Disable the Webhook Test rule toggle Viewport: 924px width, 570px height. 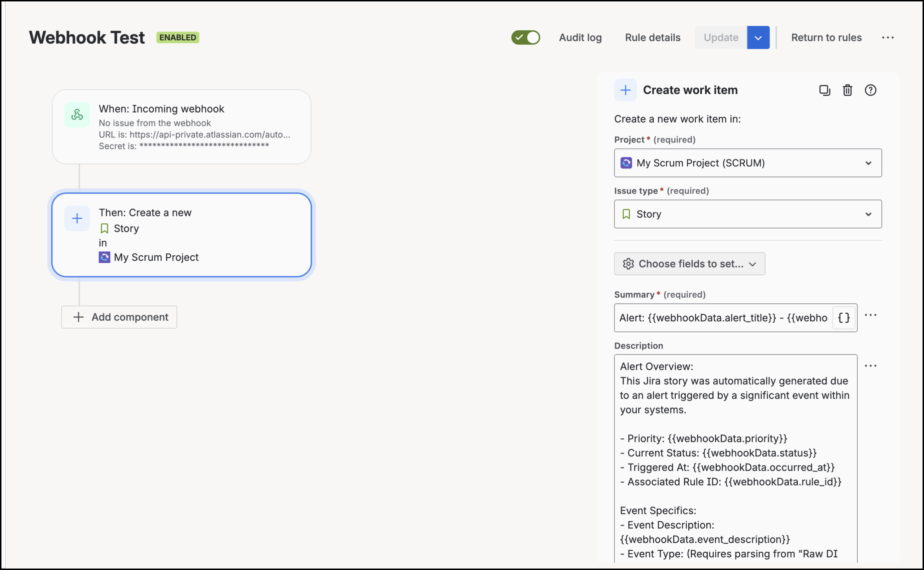tap(526, 37)
